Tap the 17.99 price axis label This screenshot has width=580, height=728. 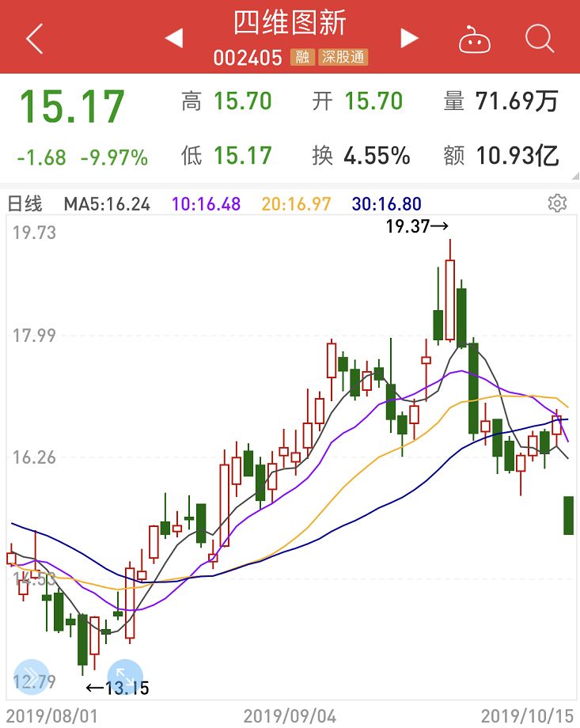tap(34, 336)
